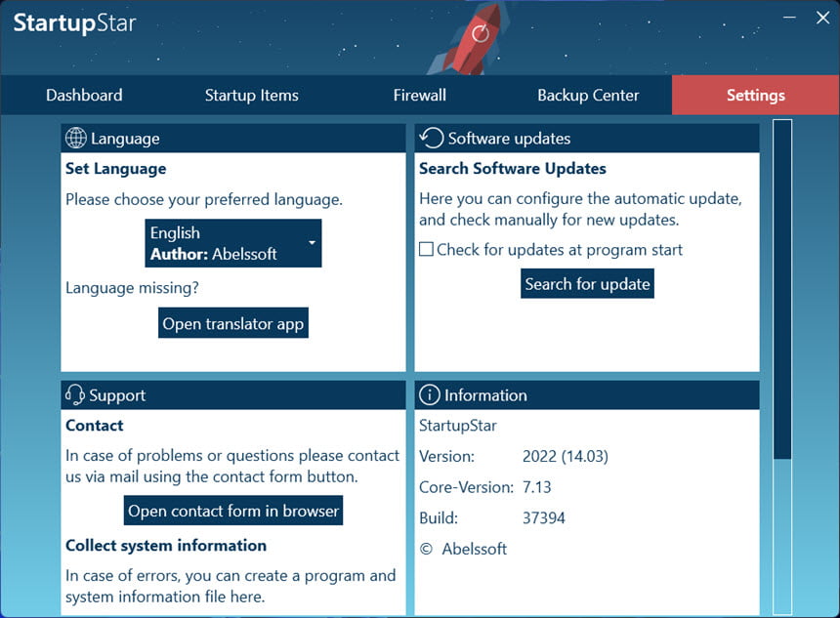Open the Backup Center tab
This screenshot has width=840, height=618.
(x=588, y=96)
